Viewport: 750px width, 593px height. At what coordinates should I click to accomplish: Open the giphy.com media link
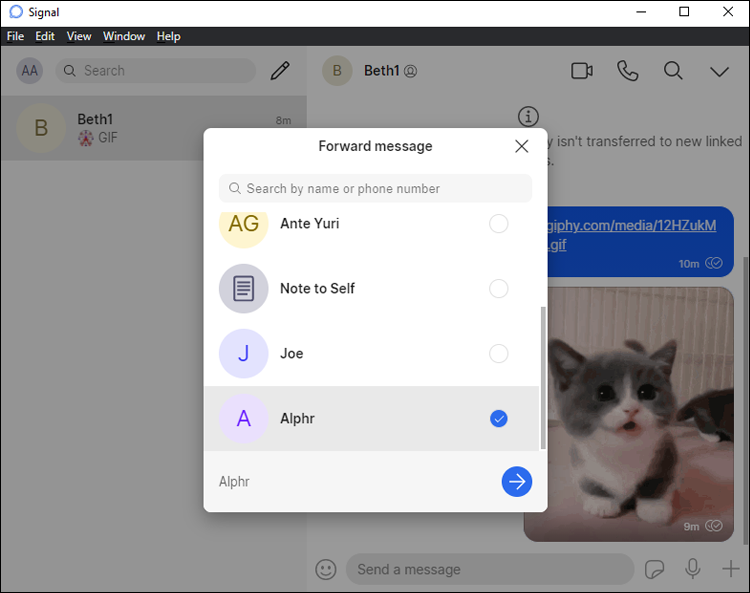[632, 234]
